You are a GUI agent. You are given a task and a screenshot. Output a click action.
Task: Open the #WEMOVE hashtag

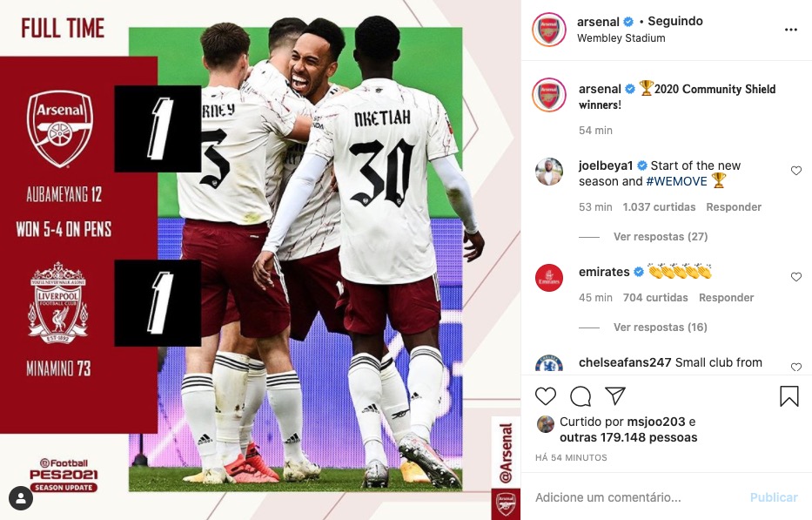point(676,181)
